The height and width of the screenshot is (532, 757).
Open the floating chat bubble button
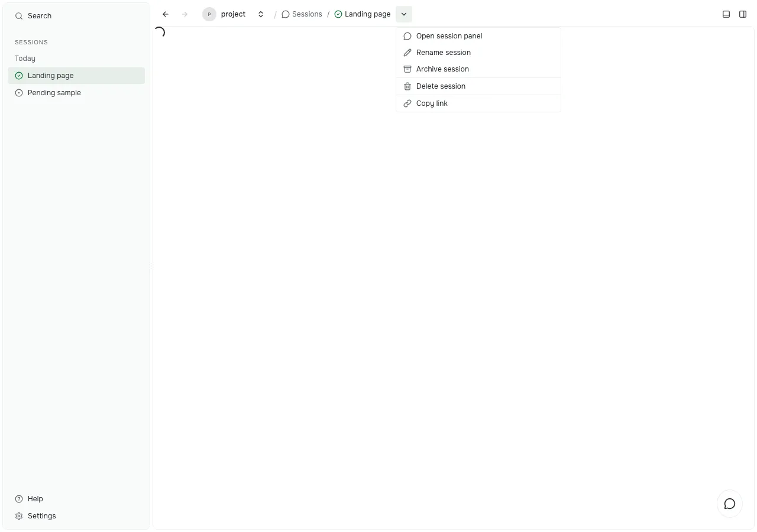tap(730, 504)
